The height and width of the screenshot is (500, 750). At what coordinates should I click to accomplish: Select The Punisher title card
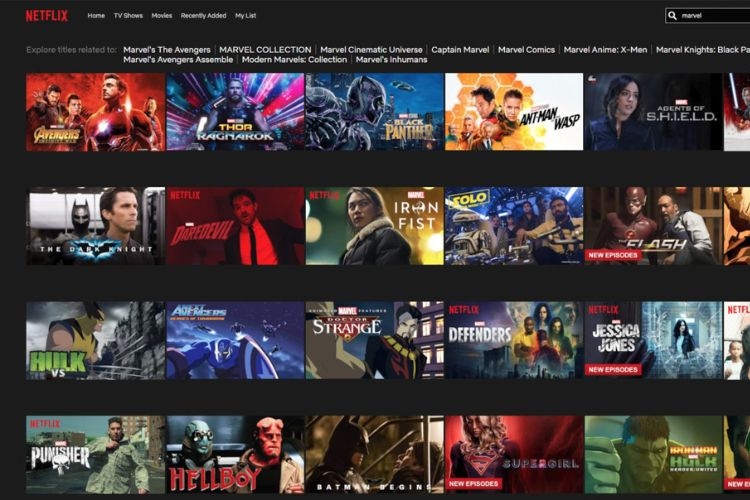pos(96,455)
